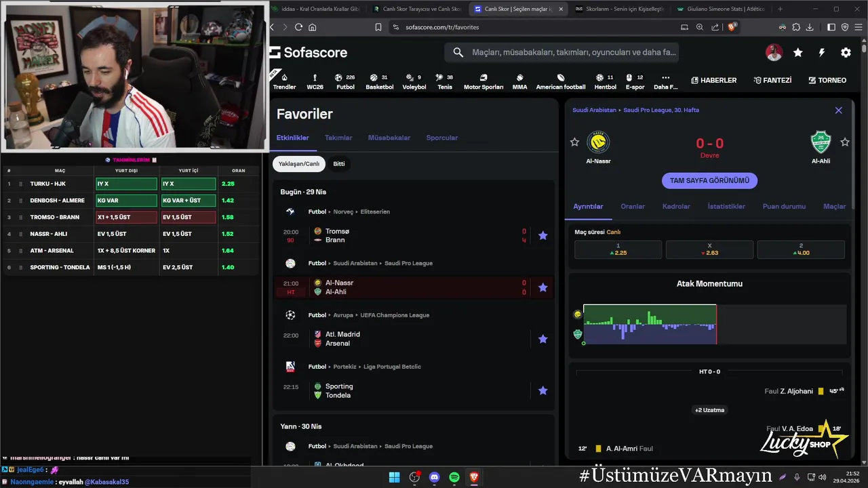Select the Futbol sport icon
This screenshot has width=868, height=488.
click(346, 81)
